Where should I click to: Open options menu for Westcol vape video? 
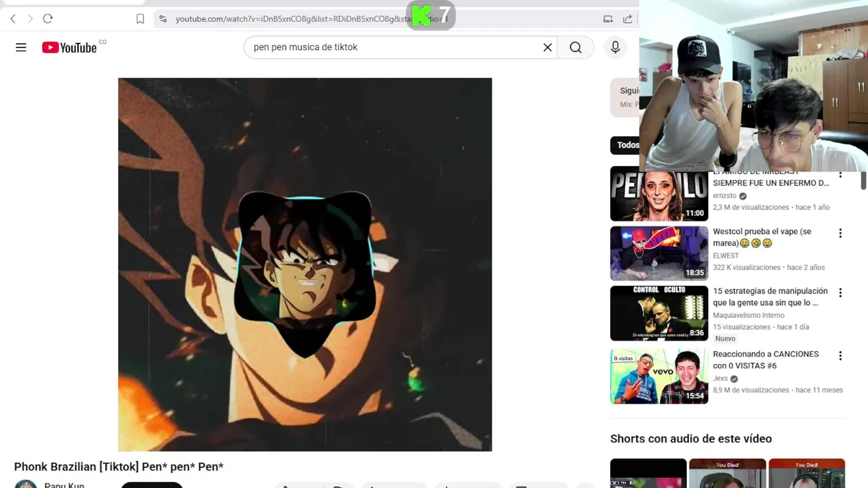(x=840, y=233)
